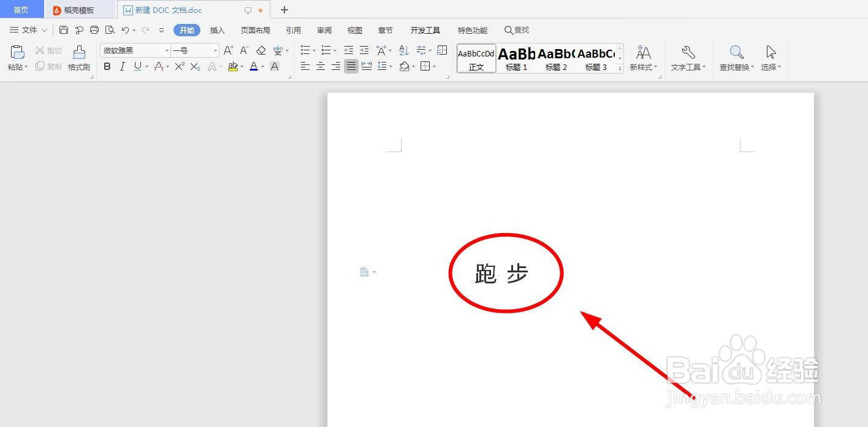Switch to the 页面布局 ribbon tab
Screen dimensions: 868x427
(256, 30)
